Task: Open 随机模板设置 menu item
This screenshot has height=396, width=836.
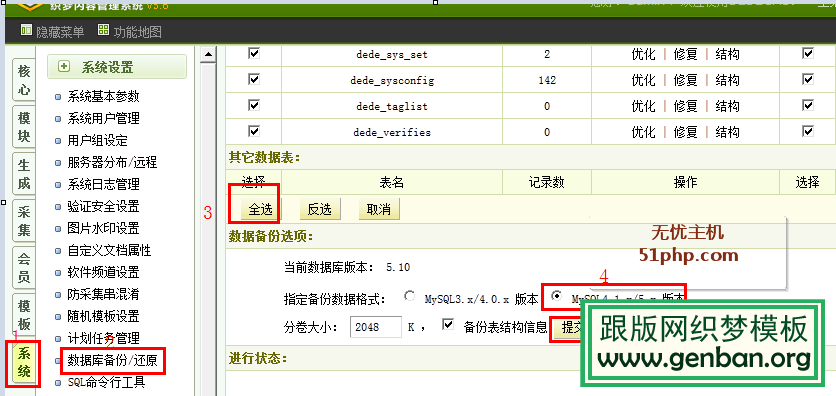Action: click(x=103, y=316)
